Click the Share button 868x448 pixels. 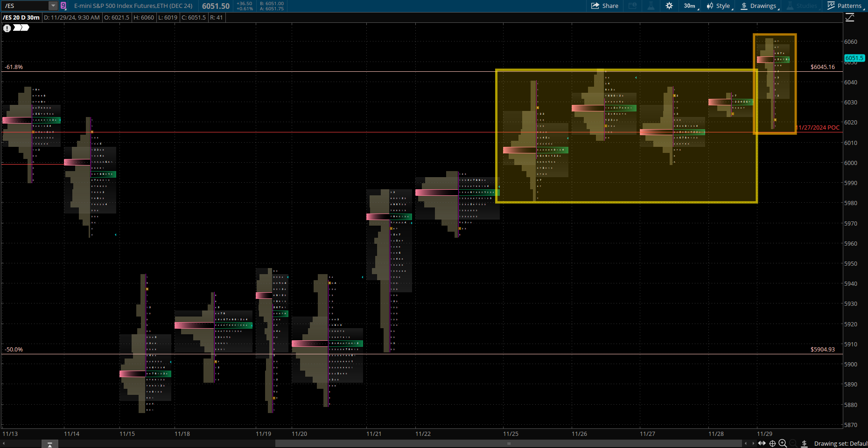[605, 6]
